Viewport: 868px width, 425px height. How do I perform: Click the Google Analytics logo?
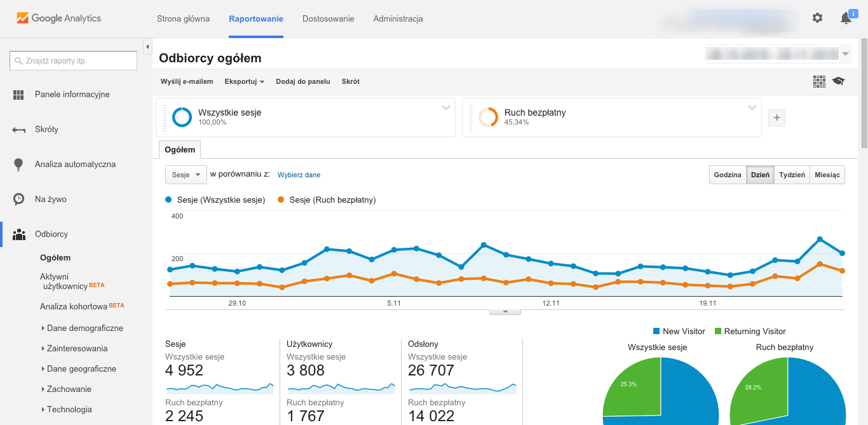(58, 18)
